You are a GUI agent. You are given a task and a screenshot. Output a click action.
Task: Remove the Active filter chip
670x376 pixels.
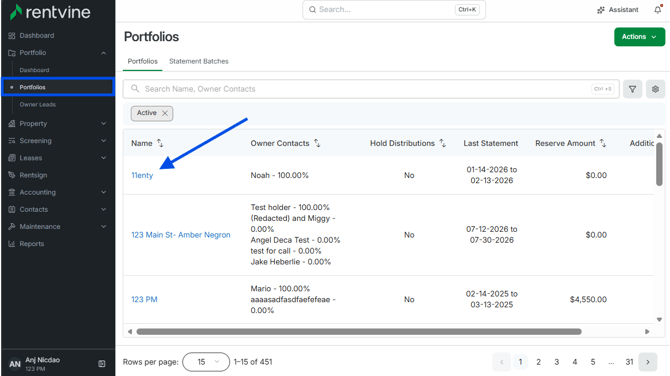coord(165,113)
